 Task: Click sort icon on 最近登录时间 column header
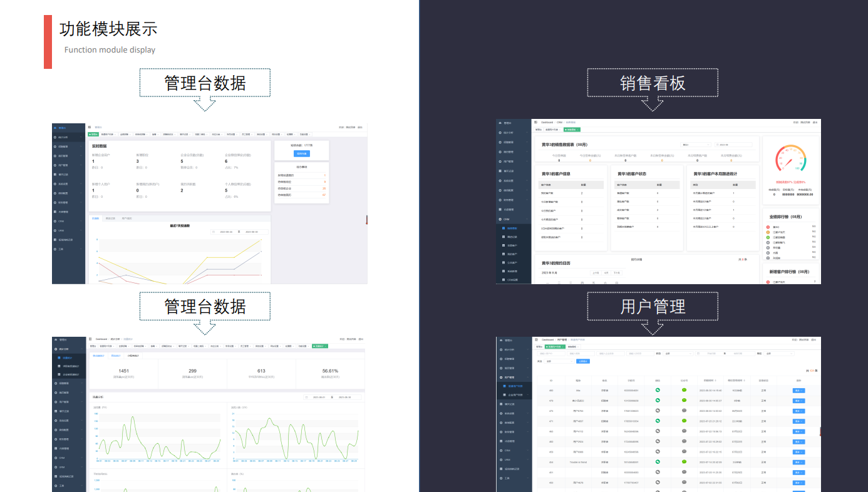click(x=745, y=381)
